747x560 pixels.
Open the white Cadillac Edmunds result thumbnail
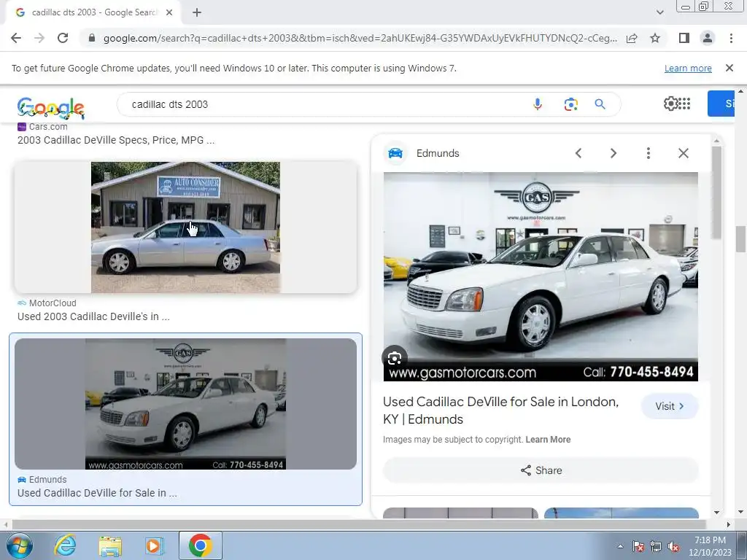click(185, 404)
